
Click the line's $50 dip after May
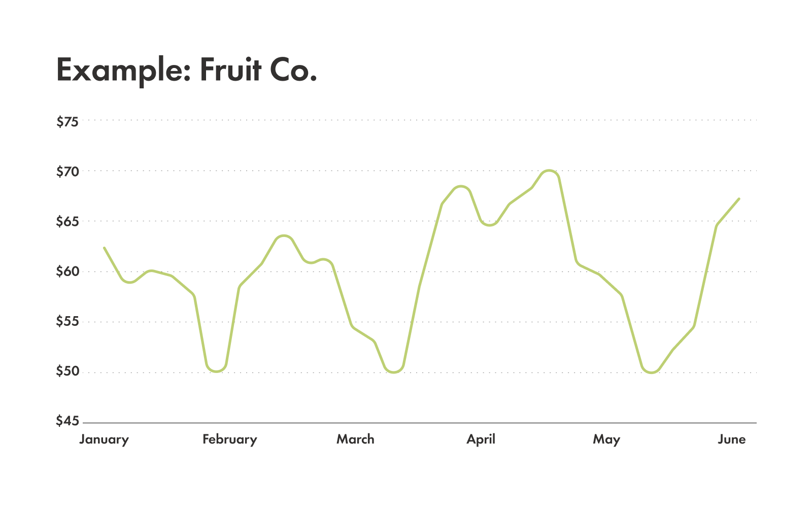(x=652, y=372)
